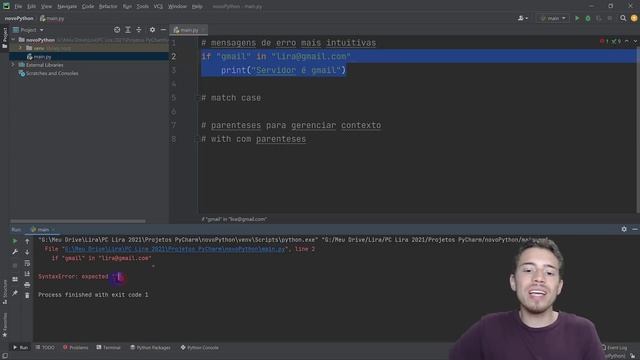Open Project panel options gear
This screenshot has height=360, width=640.
coord(152,30)
